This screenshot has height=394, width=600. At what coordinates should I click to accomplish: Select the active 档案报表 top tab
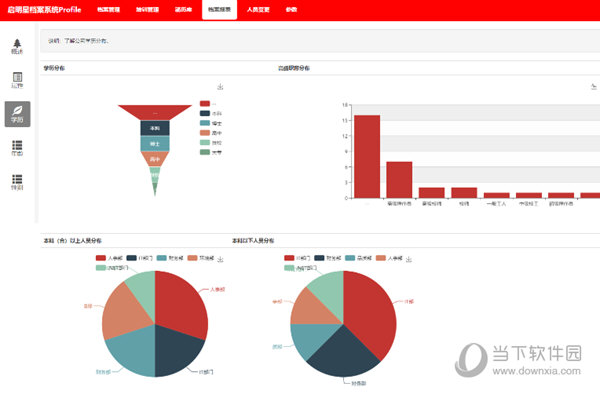219,10
